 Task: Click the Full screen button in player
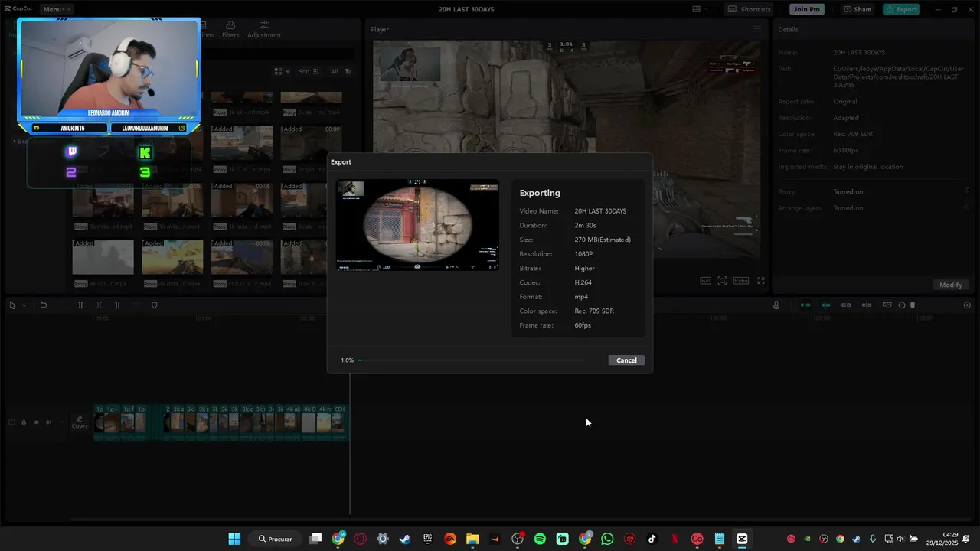click(705, 281)
